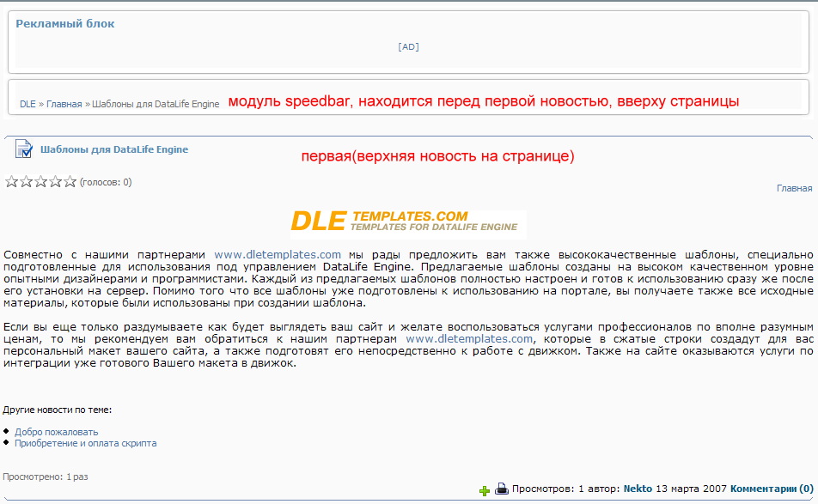Click the [AD] placeholder in ad block
This screenshot has width=818, height=504.
tap(408, 47)
